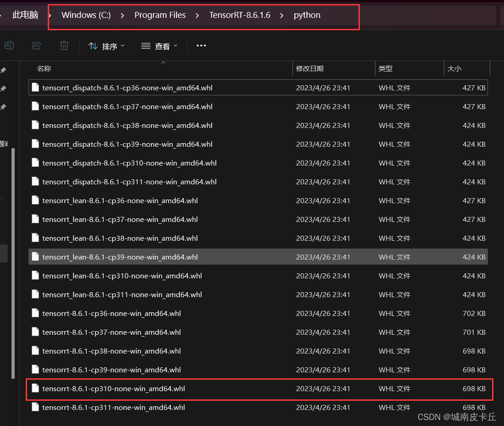Sort by 大小 column header
This screenshot has width=504, height=426.
(454, 69)
